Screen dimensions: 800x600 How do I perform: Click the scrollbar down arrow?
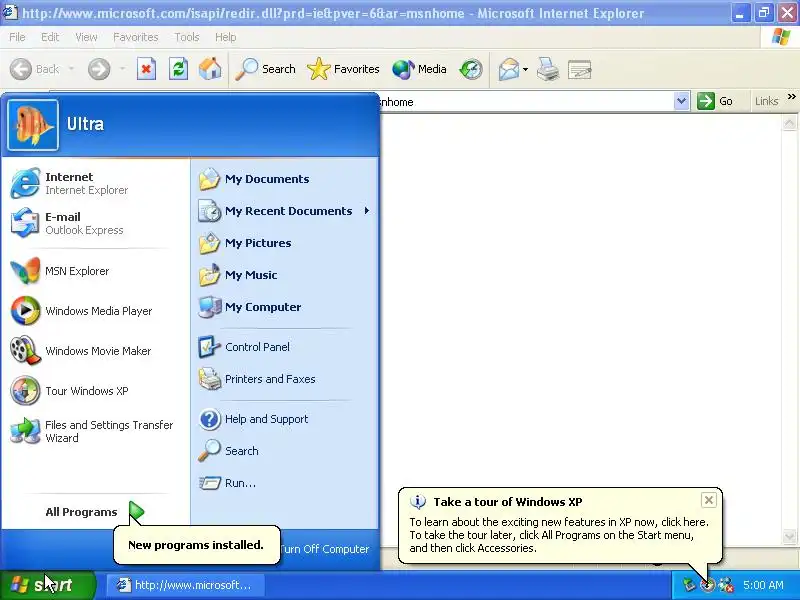tap(789, 536)
